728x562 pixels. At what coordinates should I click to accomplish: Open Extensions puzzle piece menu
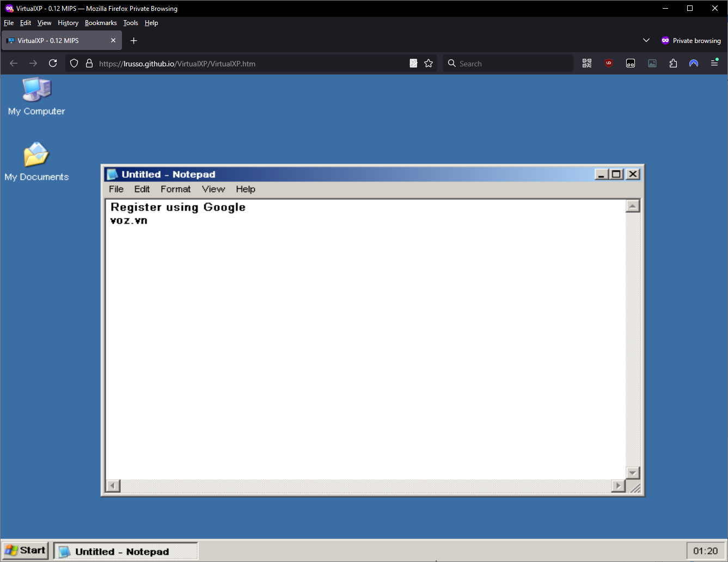click(x=673, y=64)
